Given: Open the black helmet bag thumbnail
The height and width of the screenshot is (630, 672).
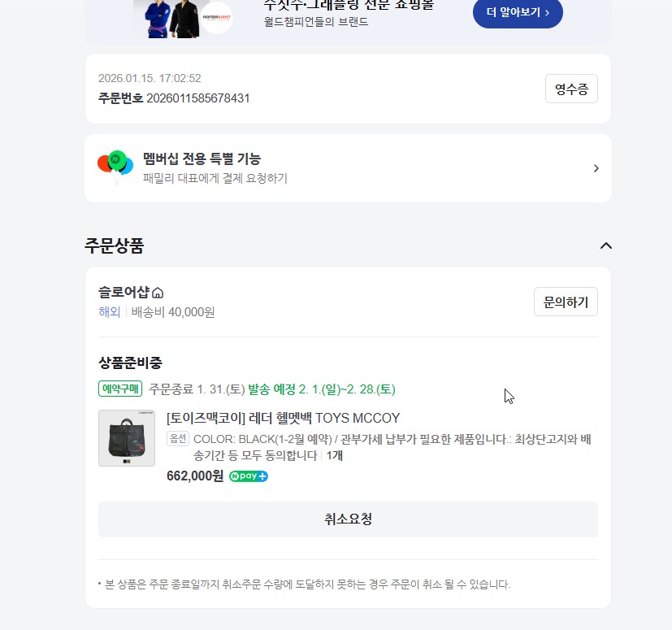Looking at the screenshot, I should coord(127,438).
